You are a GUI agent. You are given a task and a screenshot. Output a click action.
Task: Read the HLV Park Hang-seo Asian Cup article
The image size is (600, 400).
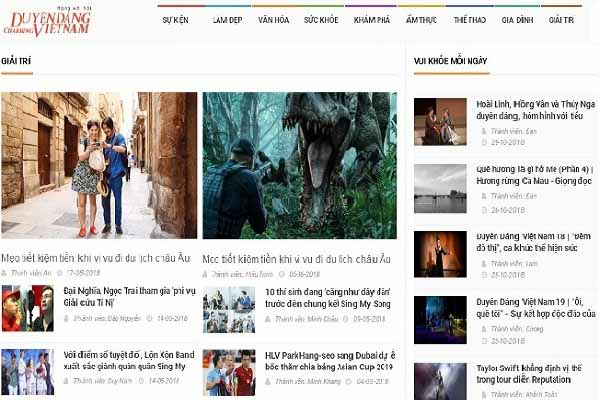pos(328,360)
